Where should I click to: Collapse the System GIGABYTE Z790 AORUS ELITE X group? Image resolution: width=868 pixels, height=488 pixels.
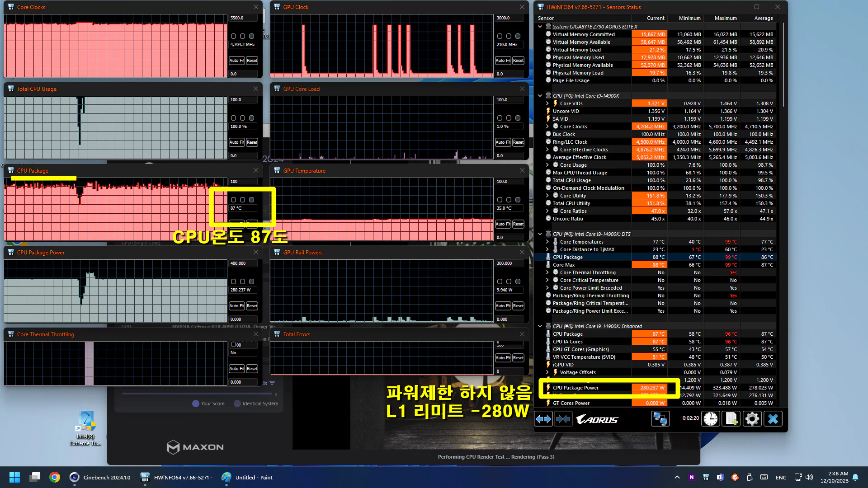pos(540,27)
